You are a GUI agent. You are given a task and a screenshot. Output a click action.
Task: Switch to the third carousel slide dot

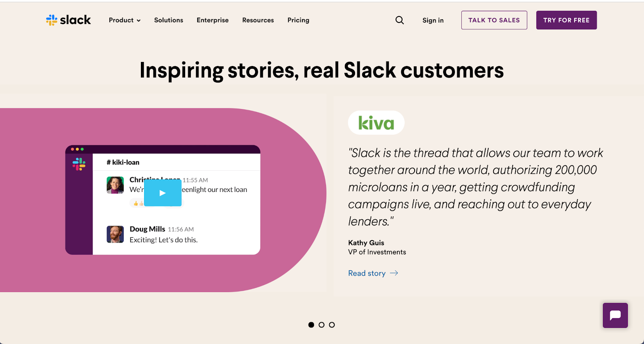click(332, 325)
